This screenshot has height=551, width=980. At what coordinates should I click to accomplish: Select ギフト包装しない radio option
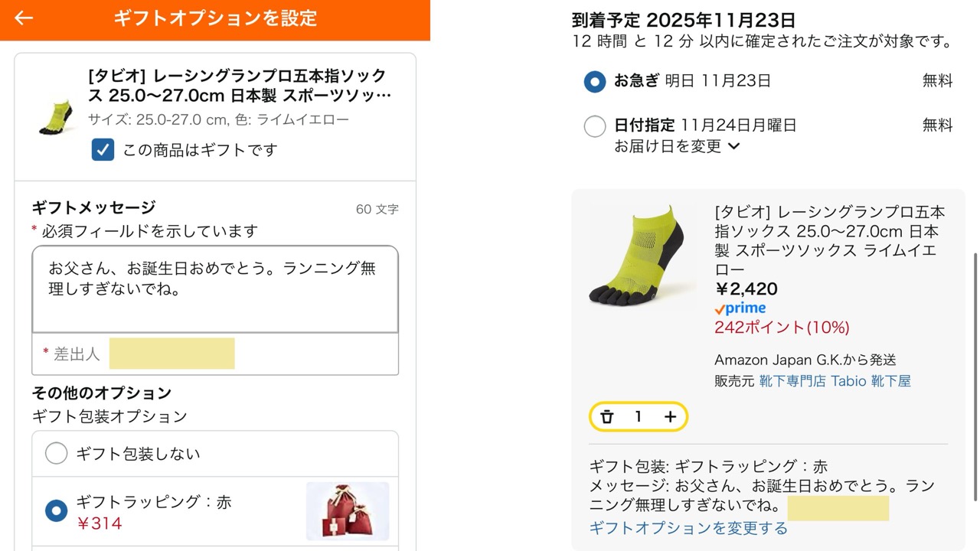coord(56,454)
